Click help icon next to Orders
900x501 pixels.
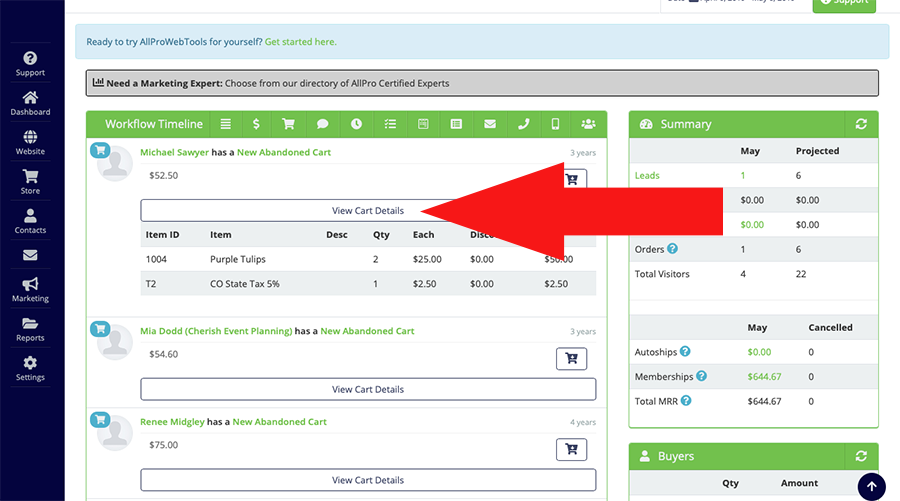point(672,249)
